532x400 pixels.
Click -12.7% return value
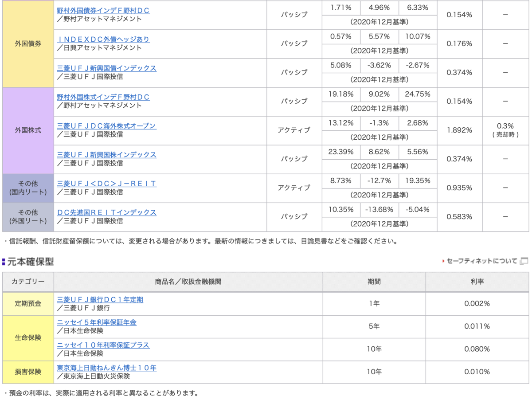click(379, 180)
